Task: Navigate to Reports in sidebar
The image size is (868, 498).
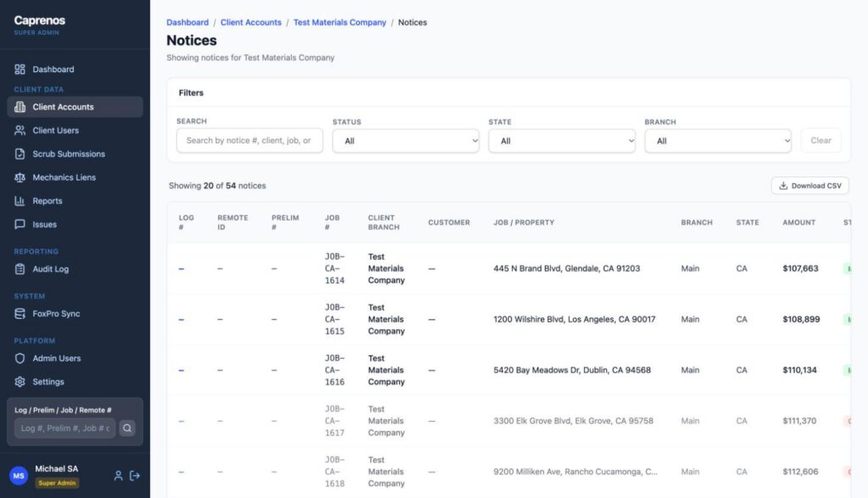Action: [x=75, y=201]
